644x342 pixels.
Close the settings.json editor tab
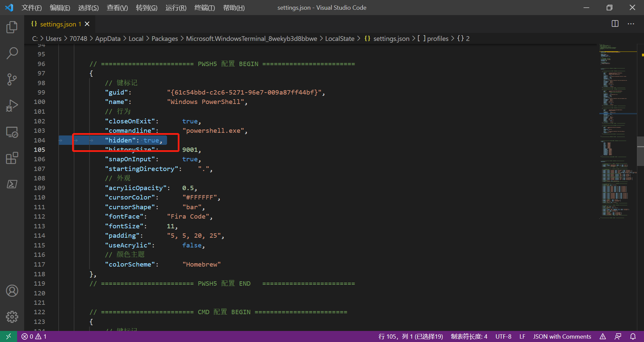coord(87,24)
